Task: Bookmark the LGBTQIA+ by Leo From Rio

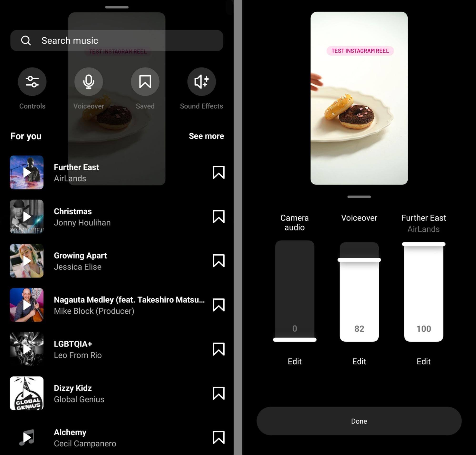Action: tap(218, 349)
